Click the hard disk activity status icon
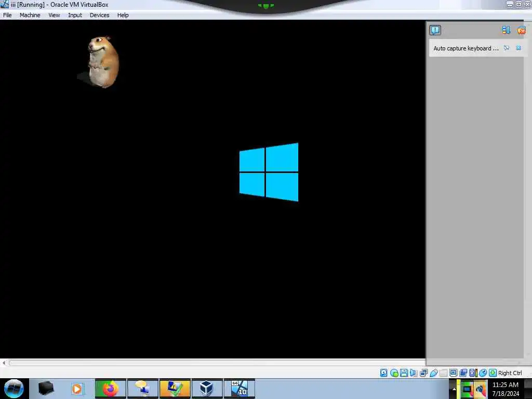 click(384, 373)
